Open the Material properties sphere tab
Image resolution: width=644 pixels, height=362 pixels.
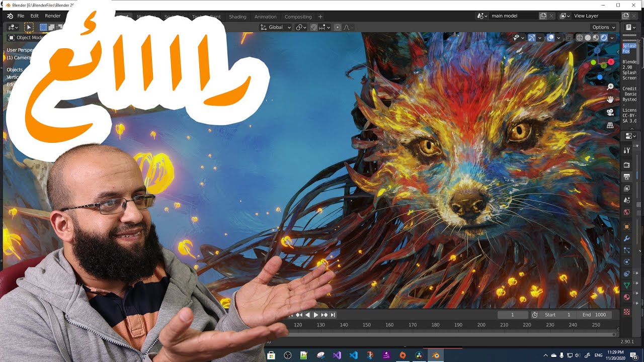627,297
